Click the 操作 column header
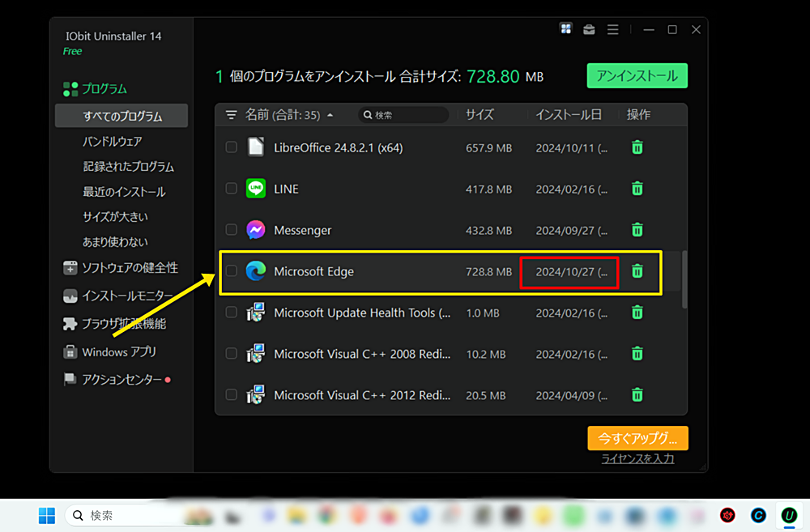The image size is (810, 532). [638, 115]
